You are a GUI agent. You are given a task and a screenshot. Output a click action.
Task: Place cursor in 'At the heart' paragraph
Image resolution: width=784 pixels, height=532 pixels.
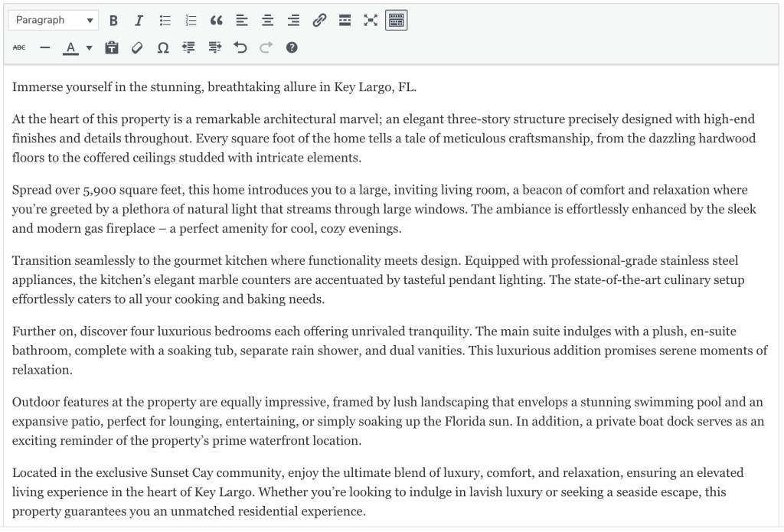(384, 139)
